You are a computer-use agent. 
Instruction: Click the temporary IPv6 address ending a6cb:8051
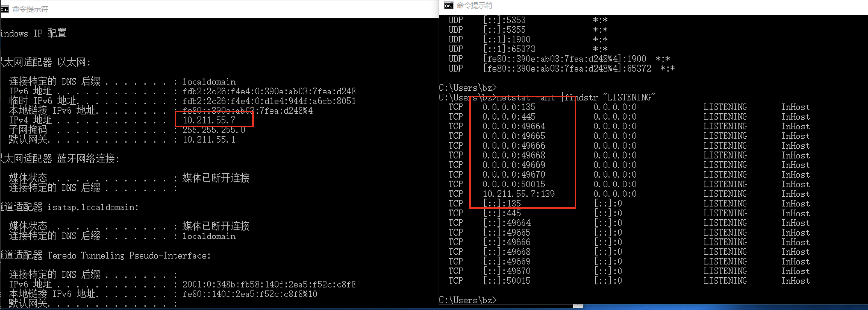(269, 101)
